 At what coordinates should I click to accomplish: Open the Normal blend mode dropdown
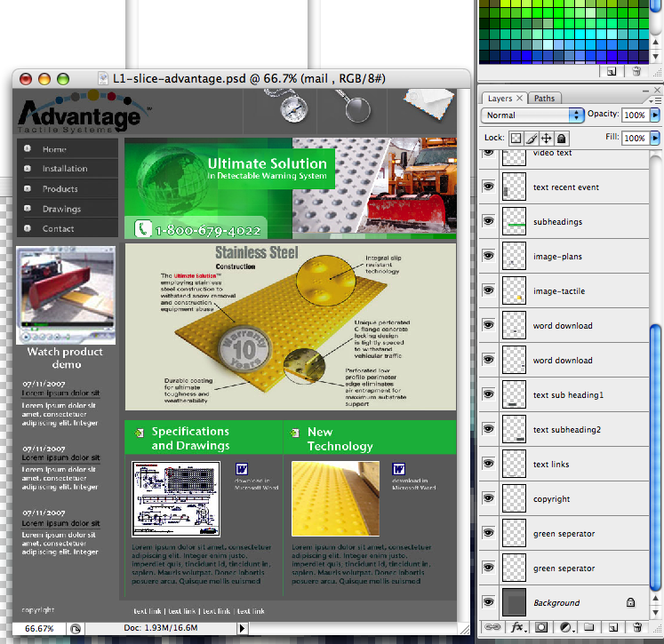(532, 115)
